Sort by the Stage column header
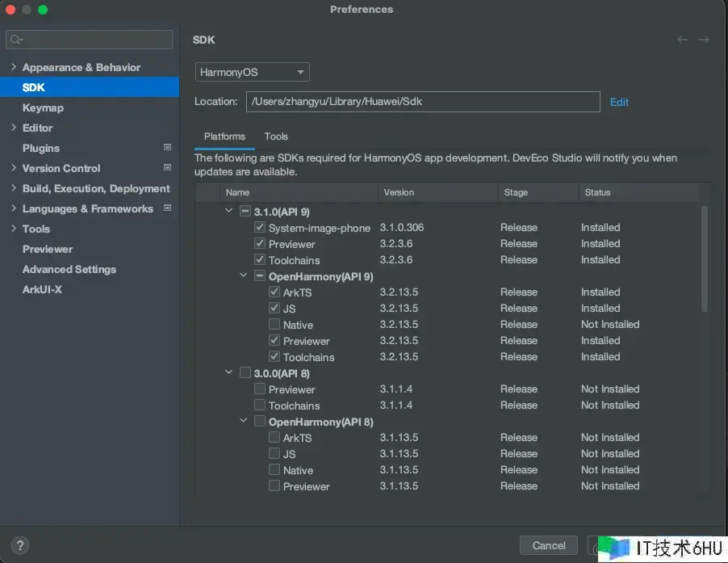728x563 pixels. tap(538, 192)
